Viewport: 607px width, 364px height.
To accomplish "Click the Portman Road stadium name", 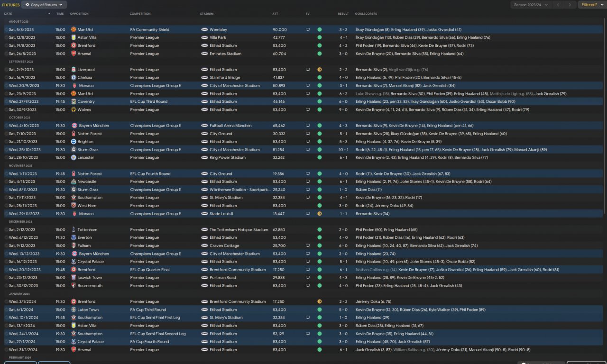I will pos(223,278).
